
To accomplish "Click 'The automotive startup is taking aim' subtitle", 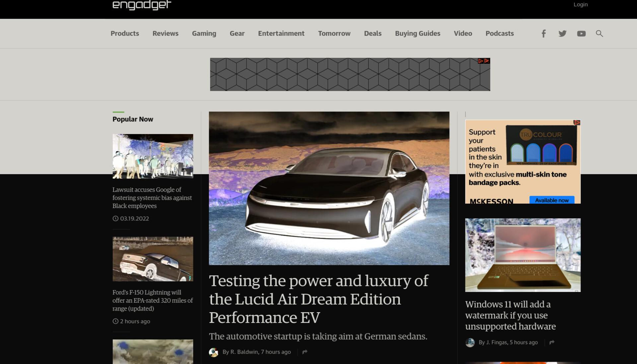I will coord(318,336).
